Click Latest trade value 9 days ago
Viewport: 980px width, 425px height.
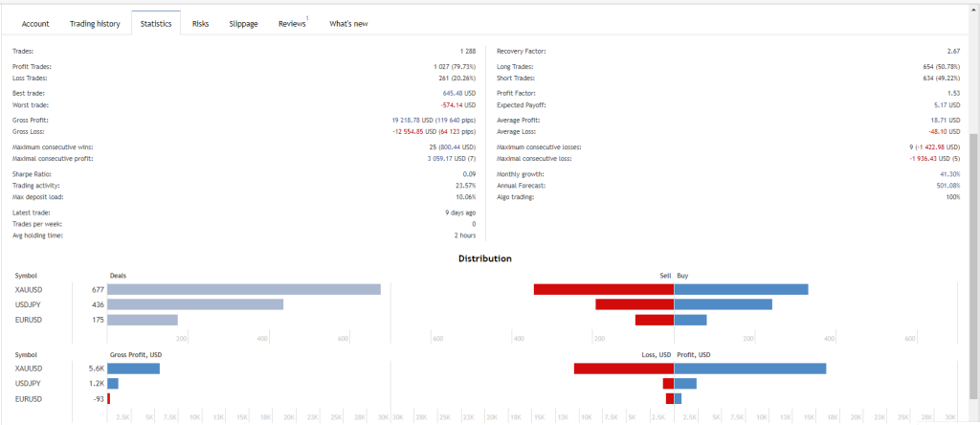pos(460,212)
